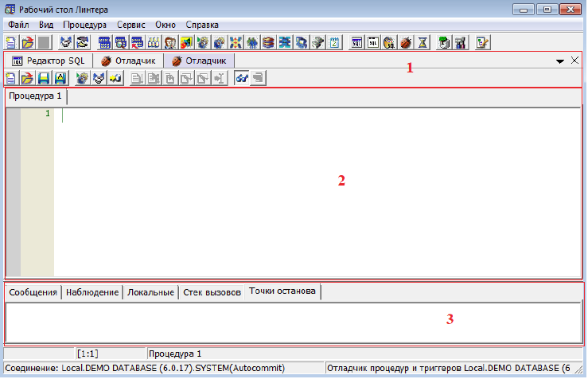Viewport: 588px width, 379px height.
Task: Click inside the code editor on line 1
Action: (x=239, y=114)
